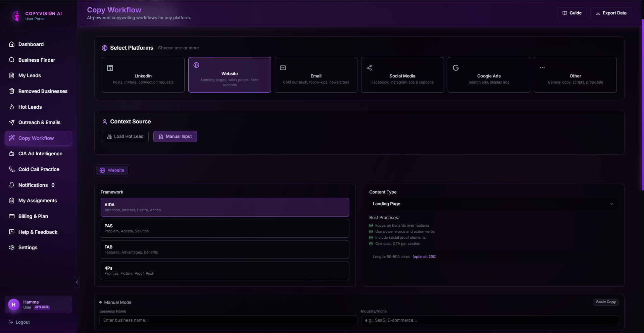Viewport: 644px width, 333px height.
Task: Open Outreach & Emails via the send icon
Action: tap(11, 122)
